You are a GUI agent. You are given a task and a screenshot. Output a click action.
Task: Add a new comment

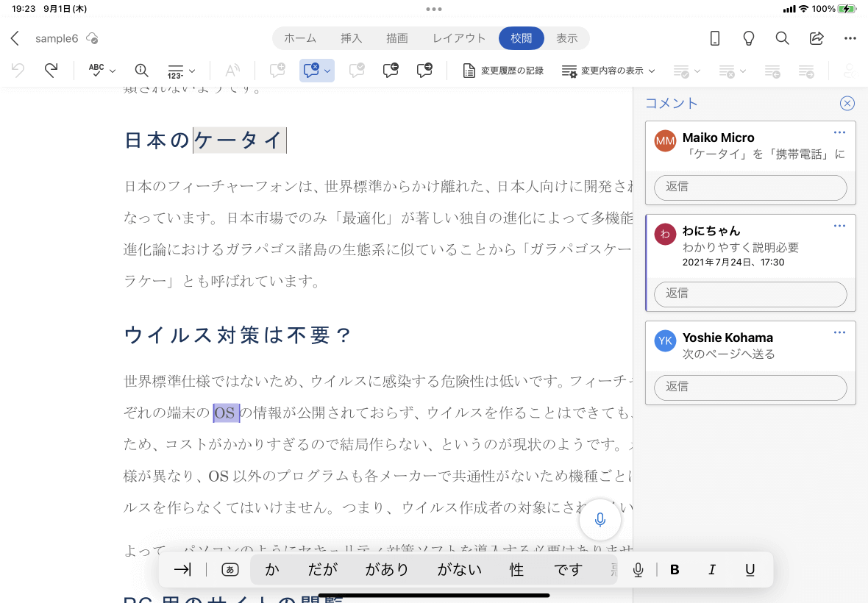(x=277, y=71)
